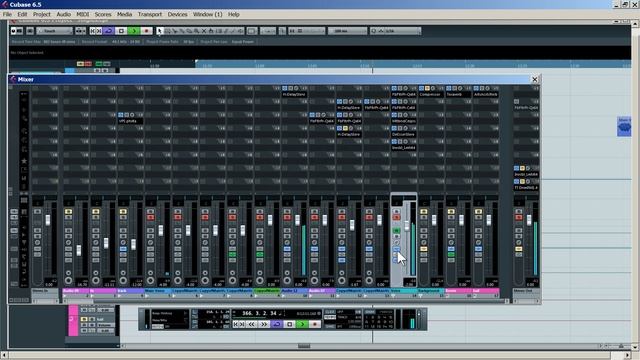
Task: Toggle global Read automation in track list header
Action: (x=99, y=64)
